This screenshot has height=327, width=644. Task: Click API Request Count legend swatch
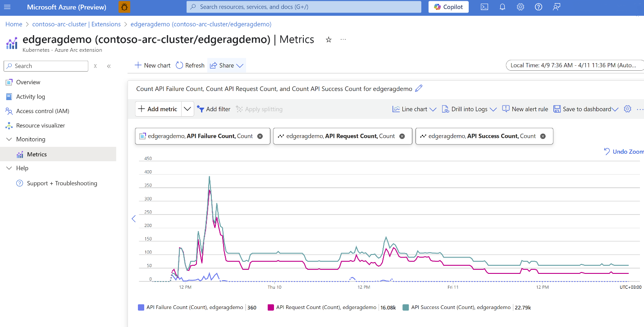[271, 308]
